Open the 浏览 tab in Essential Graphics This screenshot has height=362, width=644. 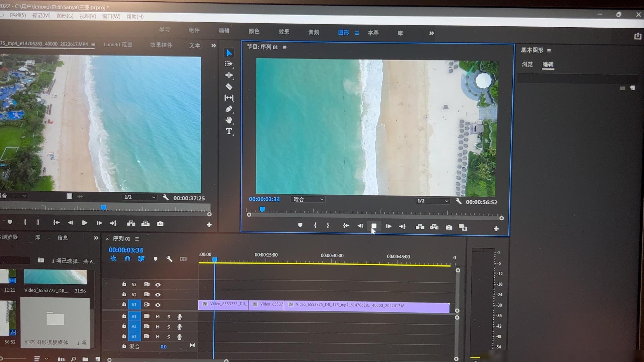coord(527,64)
